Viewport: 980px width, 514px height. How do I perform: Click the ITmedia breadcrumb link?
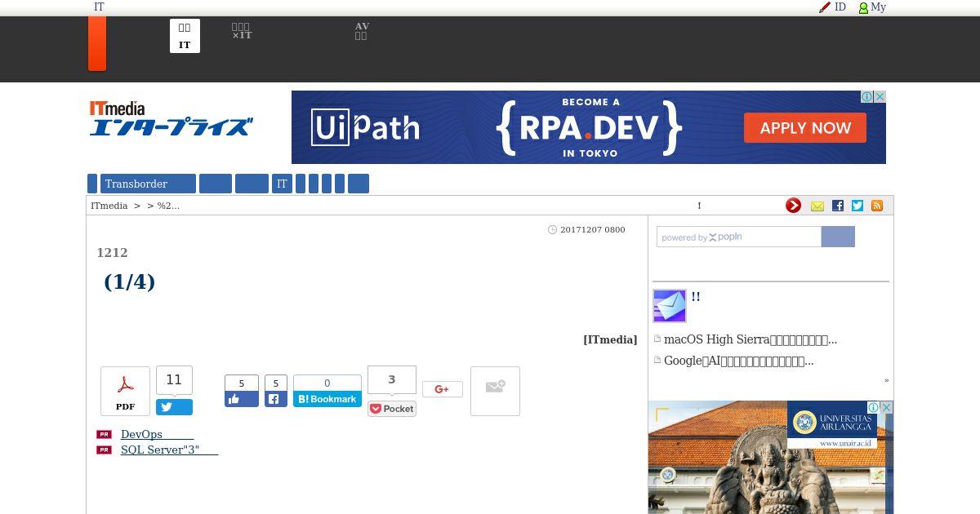pos(109,206)
